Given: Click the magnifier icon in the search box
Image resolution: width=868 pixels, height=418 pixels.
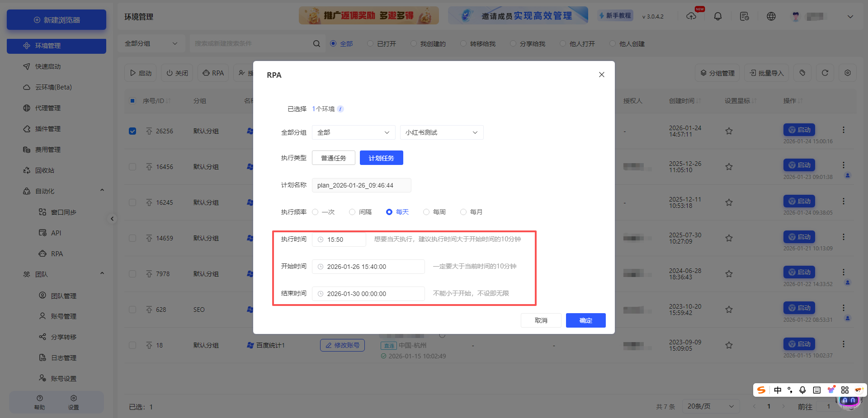Looking at the screenshot, I should (x=316, y=43).
